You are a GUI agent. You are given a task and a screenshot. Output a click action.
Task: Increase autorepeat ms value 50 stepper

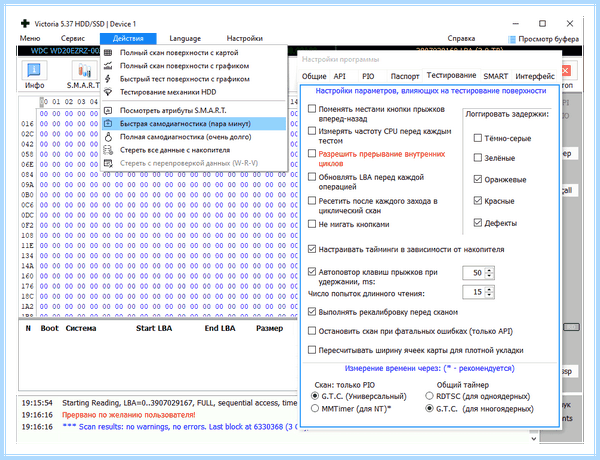(489, 270)
